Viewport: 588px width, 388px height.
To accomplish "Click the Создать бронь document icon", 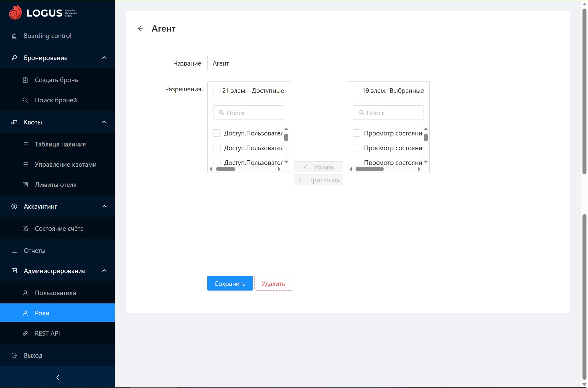I will tap(25, 80).
